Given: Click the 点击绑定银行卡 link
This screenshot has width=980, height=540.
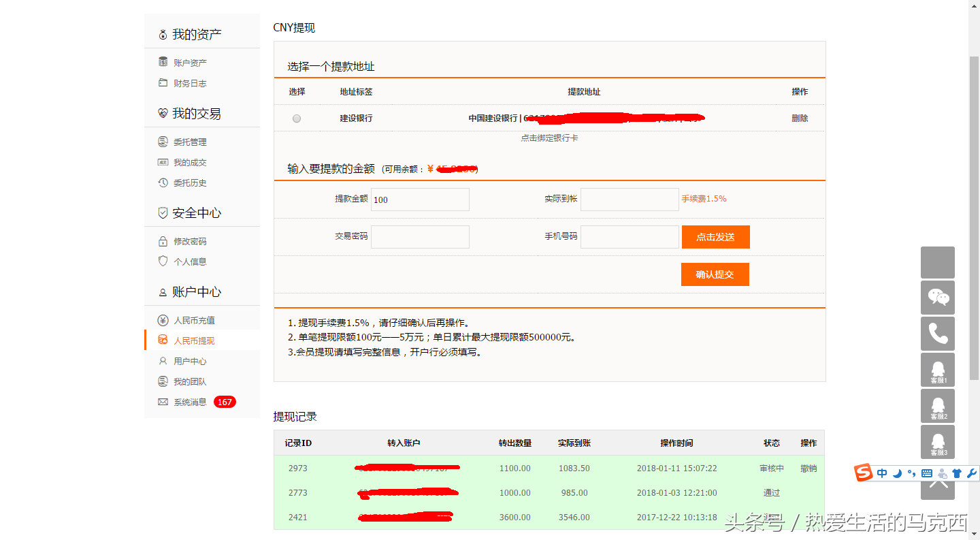Looking at the screenshot, I should coord(549,138).
